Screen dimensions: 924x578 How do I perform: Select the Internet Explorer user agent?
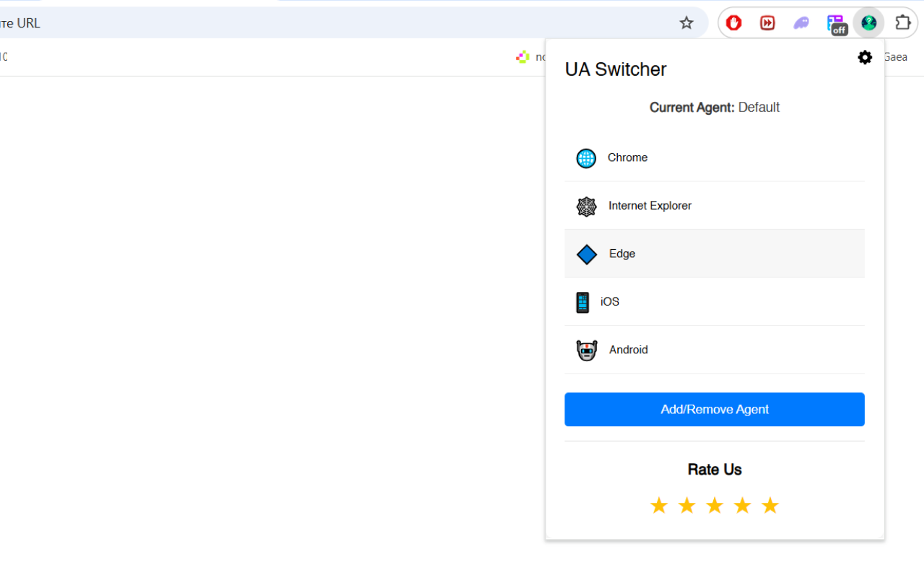[650, 206]
